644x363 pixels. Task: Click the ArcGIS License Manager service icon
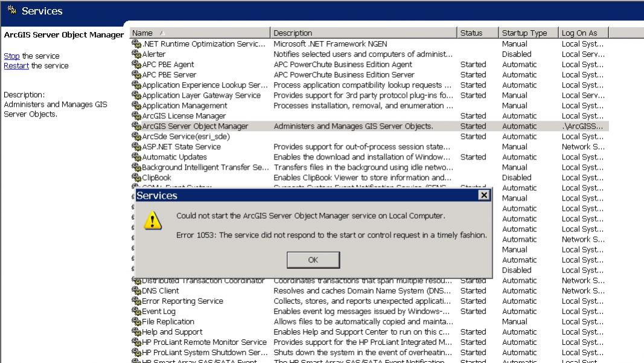tap(136, 115)
